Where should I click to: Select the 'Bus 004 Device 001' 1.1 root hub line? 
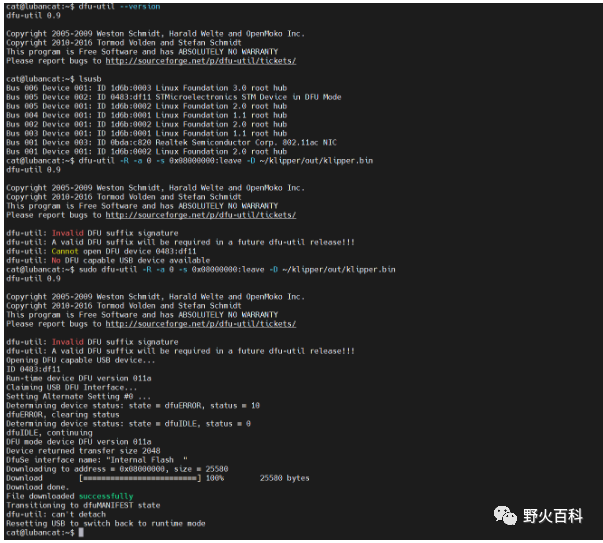147,115
